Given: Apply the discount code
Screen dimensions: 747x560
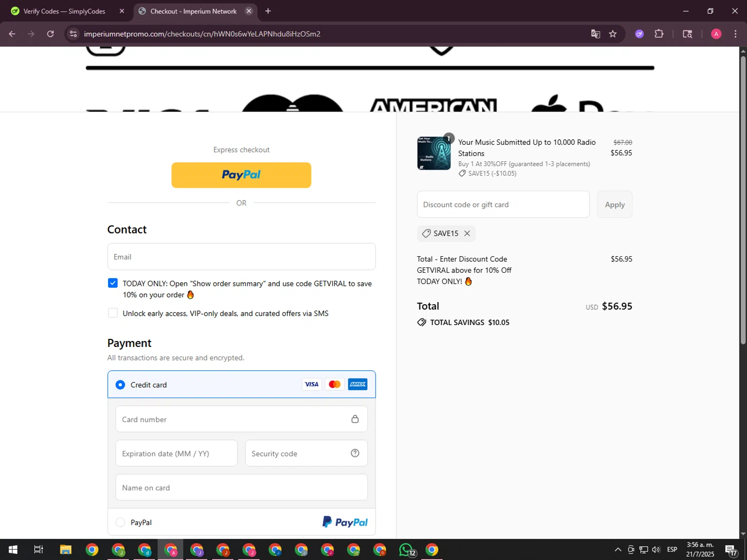Looking at the screenshot, I should pos(615,204).
